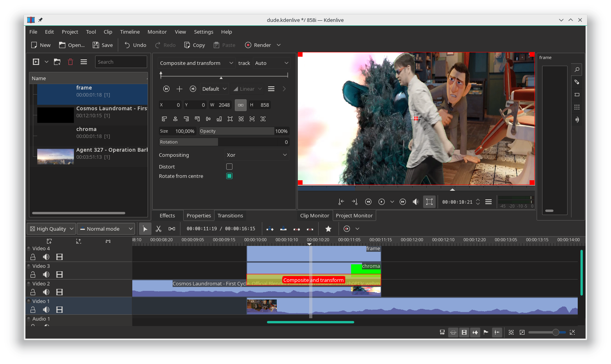Choose the spacer tool

coord(172,229)
